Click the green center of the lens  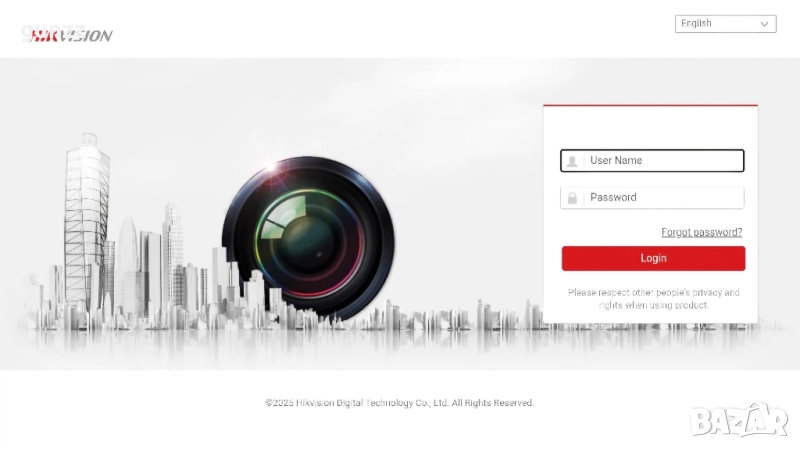pyautogui.click(x=307, y=242)
